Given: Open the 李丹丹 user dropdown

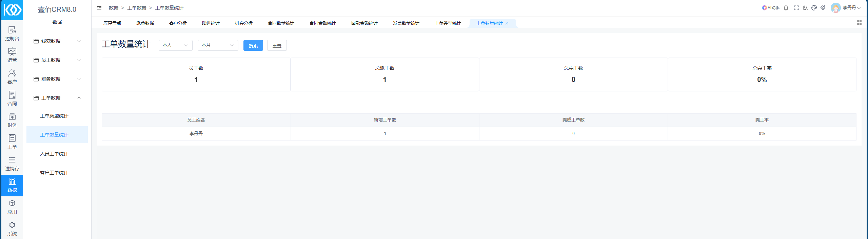Looking at the screenshot, I should point(852,8).
